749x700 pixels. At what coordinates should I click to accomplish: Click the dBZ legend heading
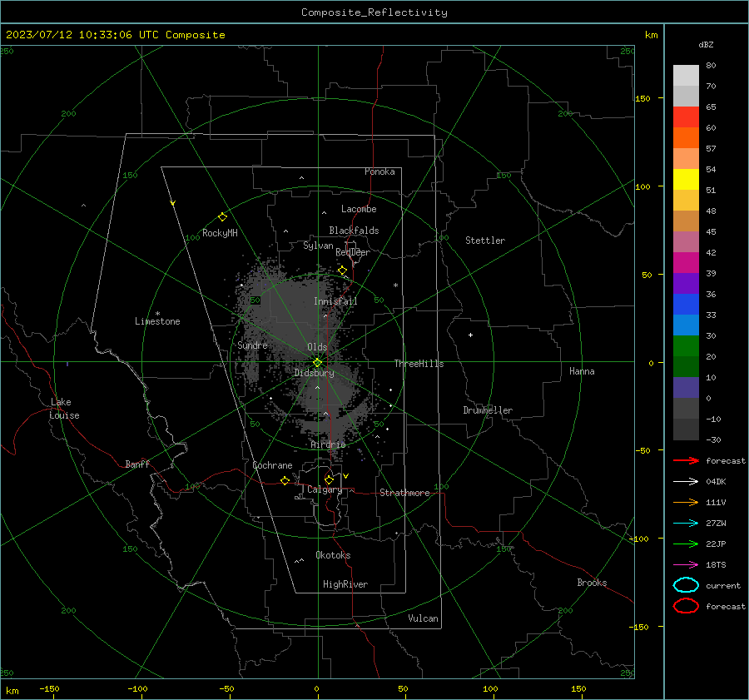point(706,44)
